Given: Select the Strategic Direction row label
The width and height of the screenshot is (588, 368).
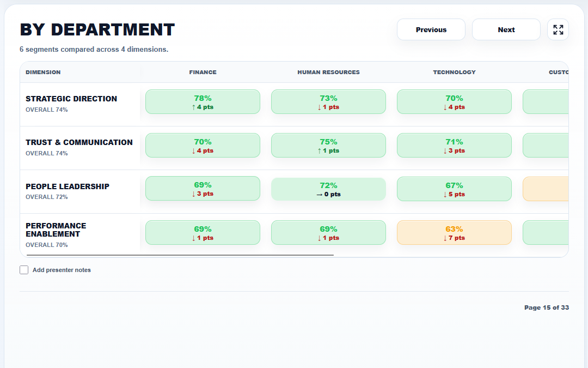Looking at the screenshot, I should (71, 99).
